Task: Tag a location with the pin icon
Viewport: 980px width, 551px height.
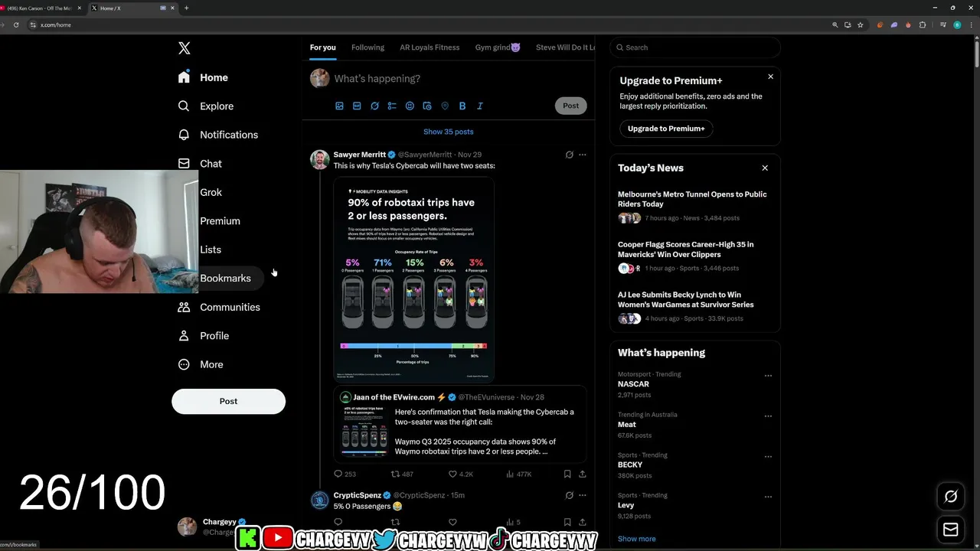Action: click(x=445, y=106)
